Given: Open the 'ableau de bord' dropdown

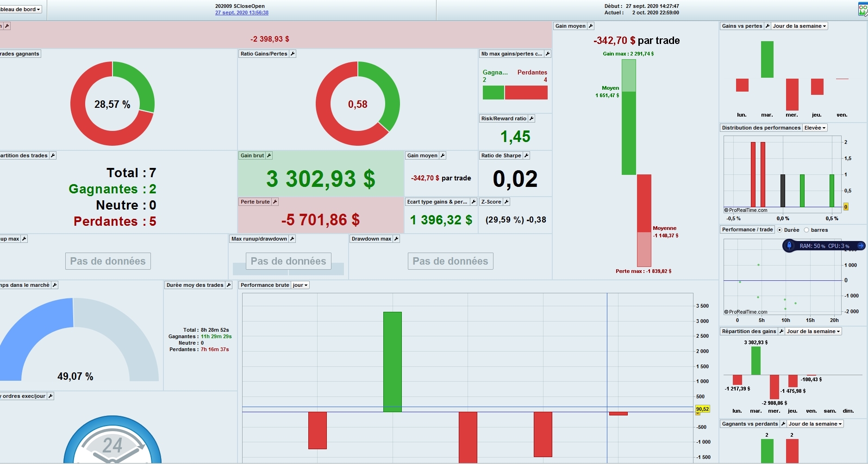Looking at the screenshot, I should click(21, 9).
